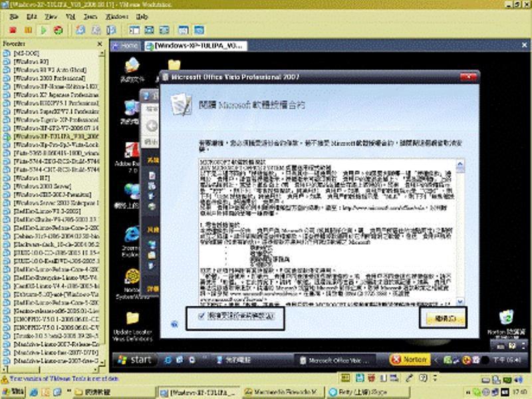The width and height of the screenshot is (532, 399).
Task: Open Internet Explorer desktop icon in the guest
Action: (131, 241)
